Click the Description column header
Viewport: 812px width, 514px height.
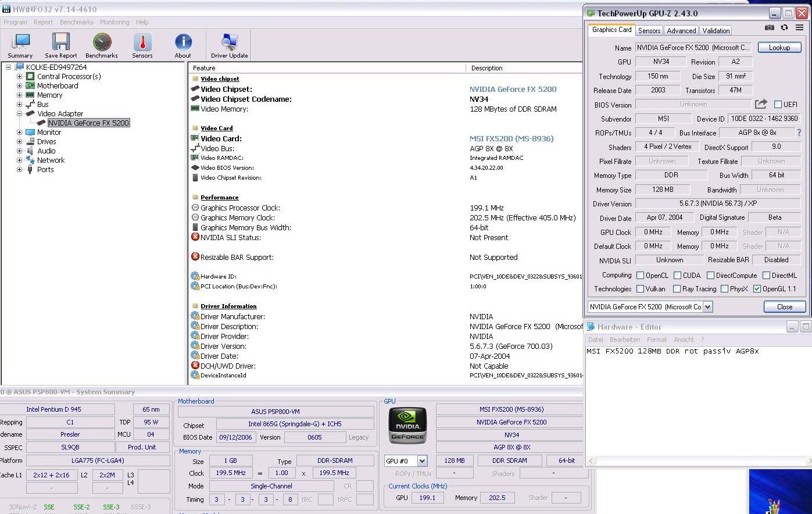[x=524, y=68]
